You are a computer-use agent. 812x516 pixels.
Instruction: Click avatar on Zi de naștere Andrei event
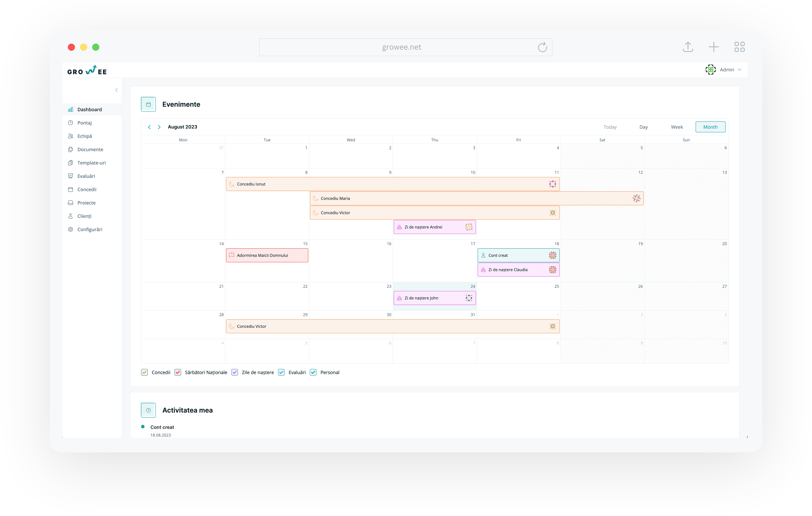click(469, 227)
